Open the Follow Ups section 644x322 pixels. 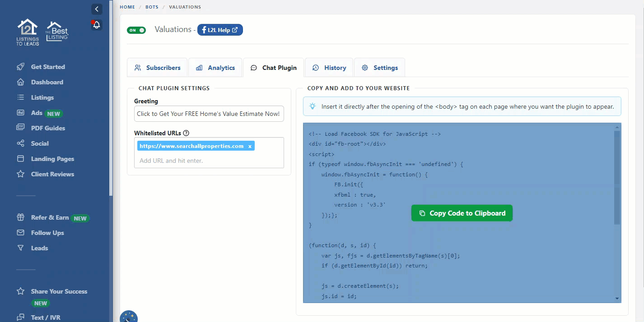[x=47, y=233]
